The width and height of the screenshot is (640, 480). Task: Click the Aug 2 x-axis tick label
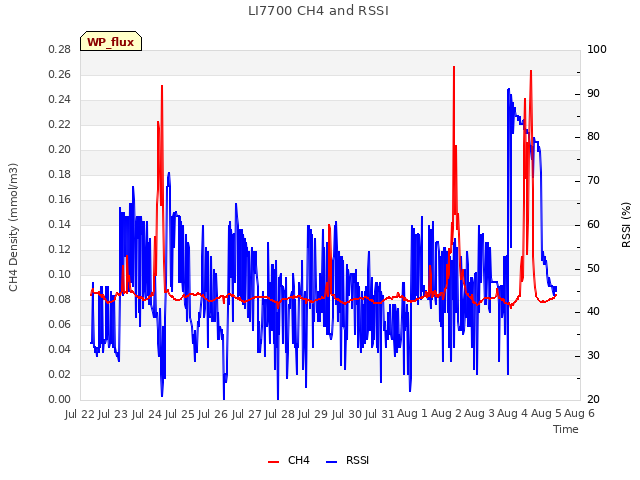446,413
